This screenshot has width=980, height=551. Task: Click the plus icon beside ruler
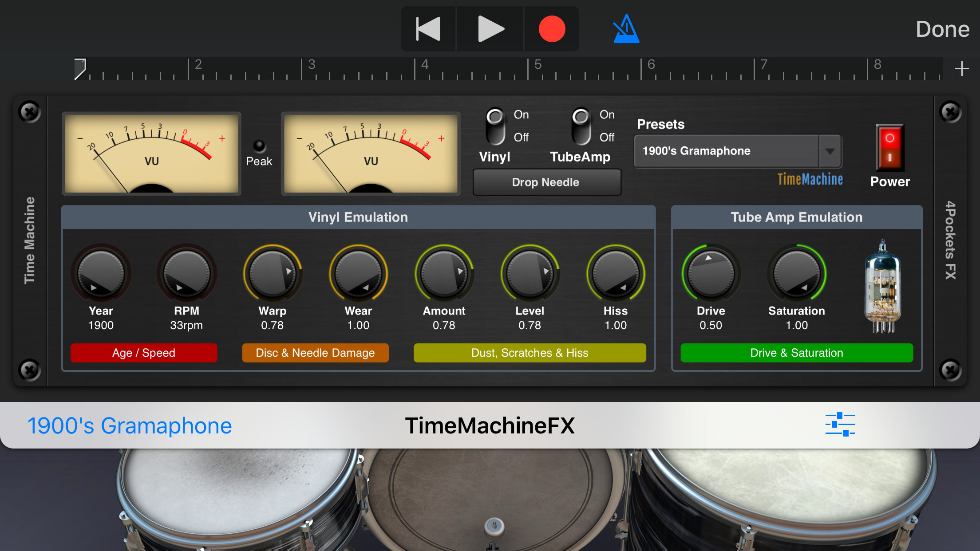[x=961, y=69]
